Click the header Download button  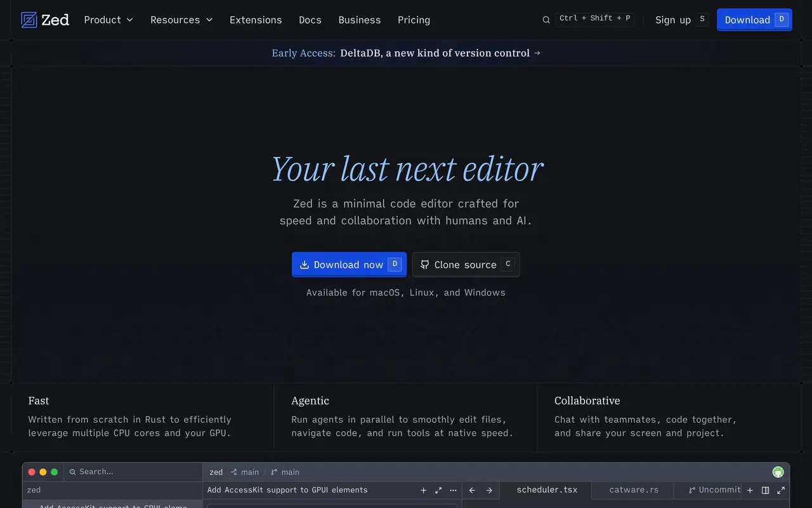point(754,20)
